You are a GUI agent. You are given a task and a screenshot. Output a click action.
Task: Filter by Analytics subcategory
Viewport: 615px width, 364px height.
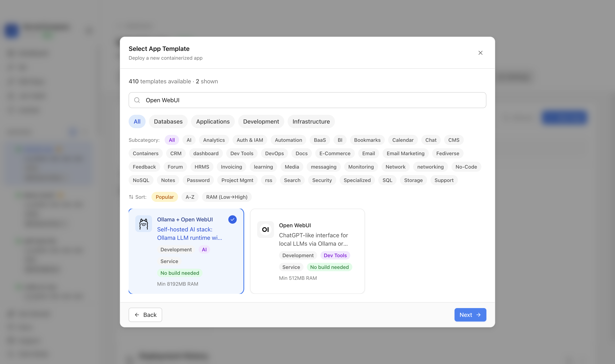click(x=214, y=140)
